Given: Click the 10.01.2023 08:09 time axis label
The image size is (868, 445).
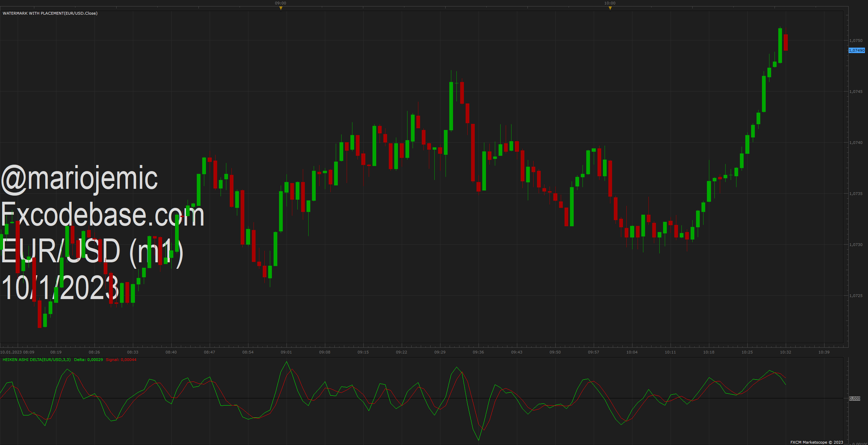Looking at the screenshot, I should (17, 352).
